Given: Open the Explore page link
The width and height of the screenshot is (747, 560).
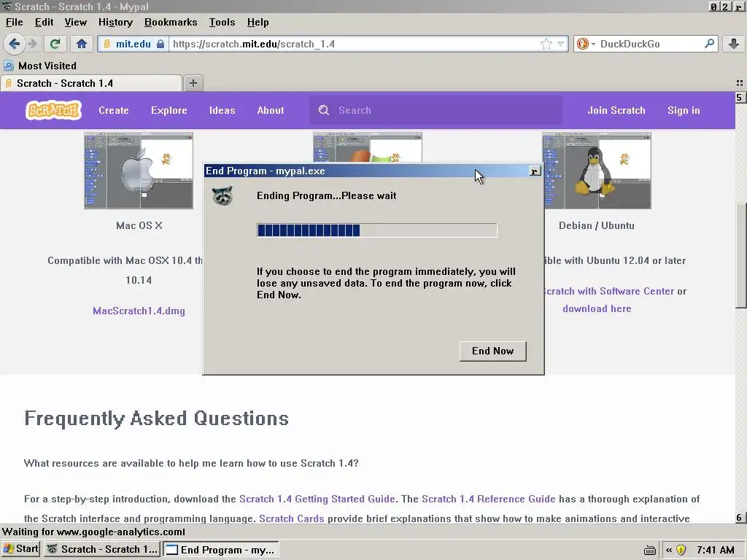Looking at the screenshot, I should pyautogui.click(x=169, y=110).
